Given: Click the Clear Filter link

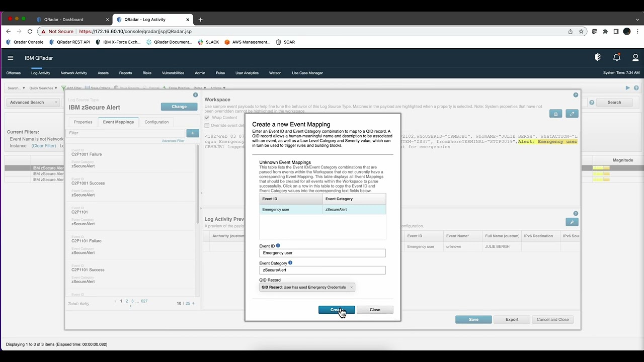Looking at the screenshot, I should [x=44, y=146].
